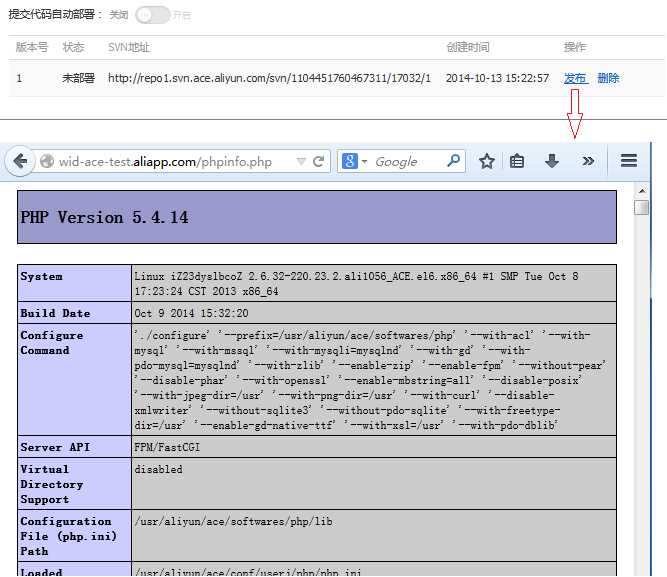The height and width of the screenshot is (577, 667).
Task: Open the hamburger menu icon
Action: pos(629,161)
